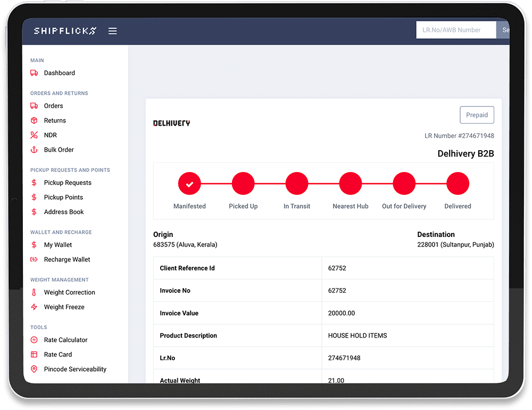
Task: Click the Delhivery B2B heading
Action: (465, 153)
